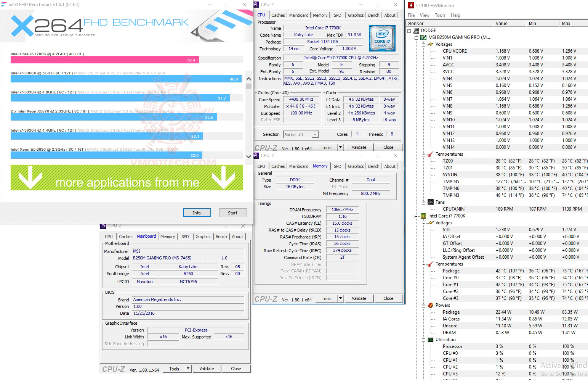Select the MSI B250M GAMING PRO motherboard icon
Viewport: 588px width, 380px height.
423,37
